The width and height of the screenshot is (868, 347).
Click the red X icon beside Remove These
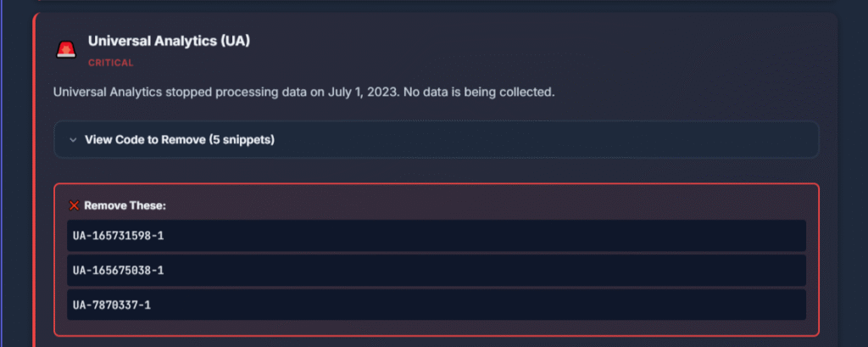point(74,205)
